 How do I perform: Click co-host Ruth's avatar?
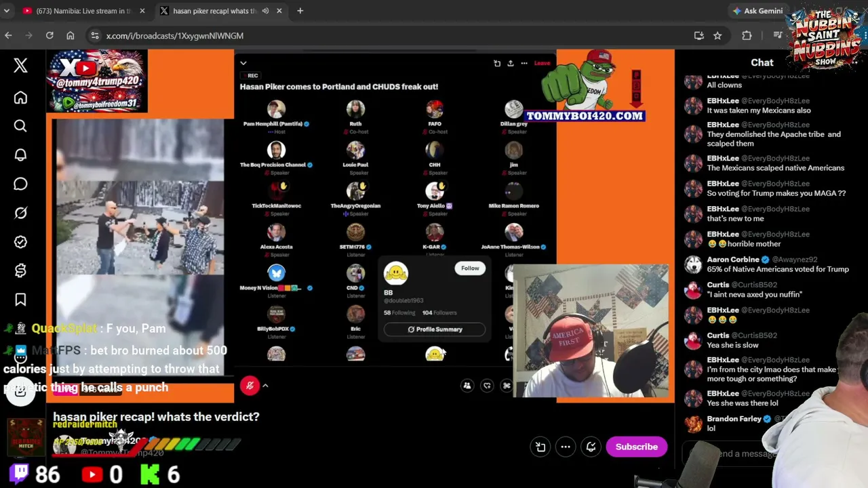[x=355, y=108]
